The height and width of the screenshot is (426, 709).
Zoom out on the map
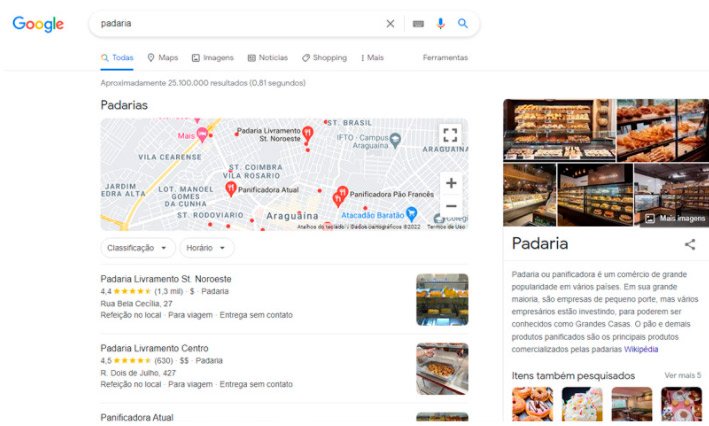tap(451, 206)
